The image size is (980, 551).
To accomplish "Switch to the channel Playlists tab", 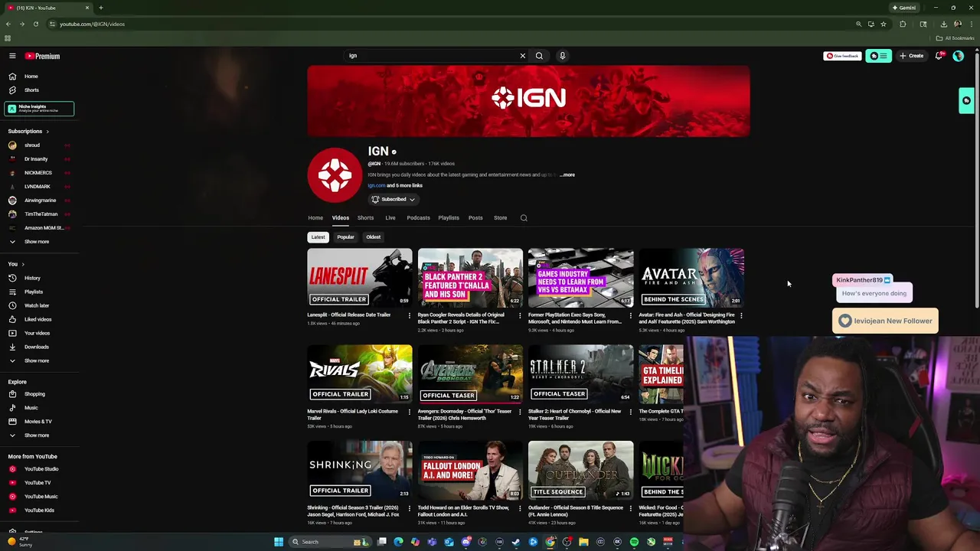I will point(449,218).
